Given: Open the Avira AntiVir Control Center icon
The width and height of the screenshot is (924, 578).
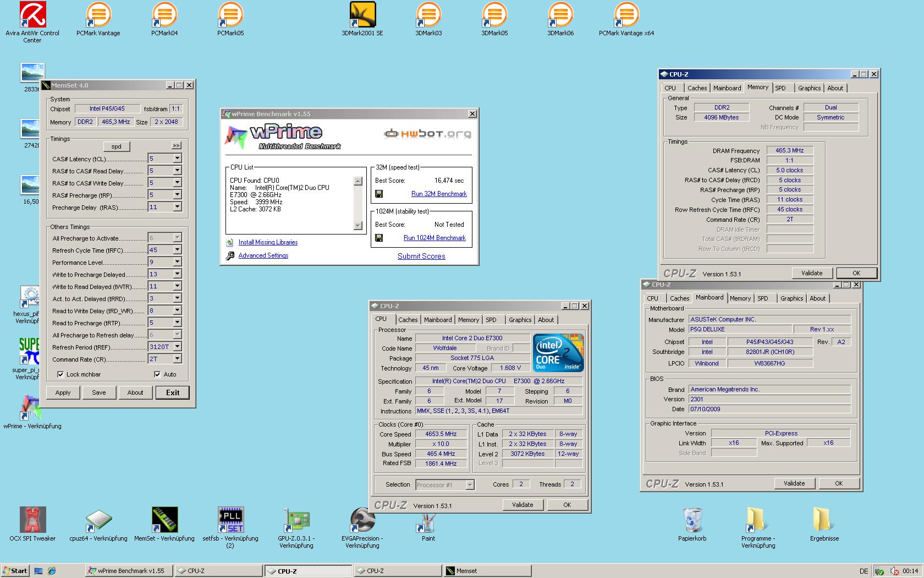Looking at the screenshot, I should point(32,15).
